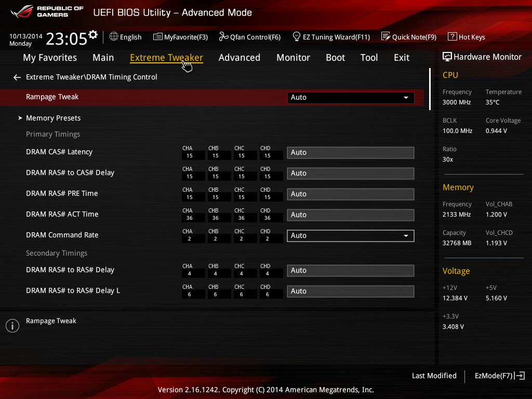Click the DRAM CAS# Latency label
This screenshot has width=532, height=399.
click(59, 152)
